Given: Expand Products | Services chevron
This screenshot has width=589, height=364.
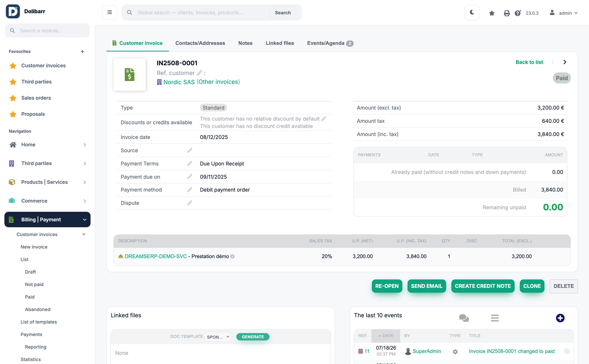Looking at the screenshot, I should (85, 182).
